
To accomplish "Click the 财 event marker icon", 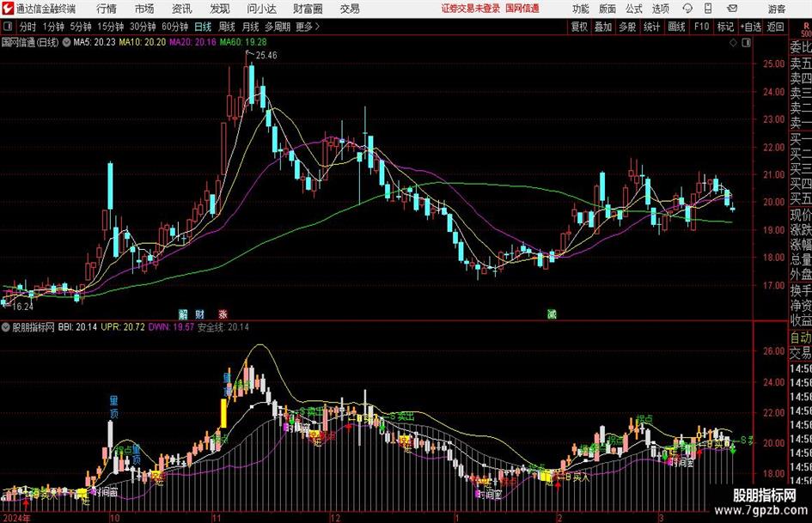I will (200, 313).
